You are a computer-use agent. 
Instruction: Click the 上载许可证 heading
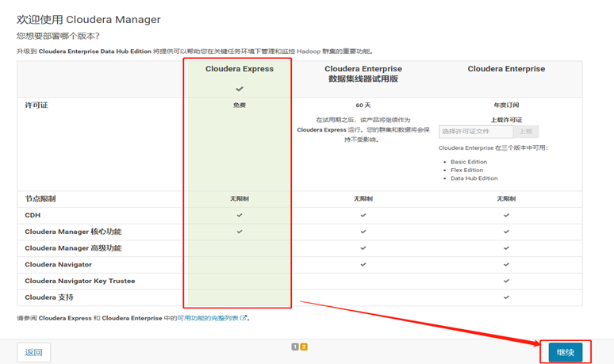tap(506, 120)
